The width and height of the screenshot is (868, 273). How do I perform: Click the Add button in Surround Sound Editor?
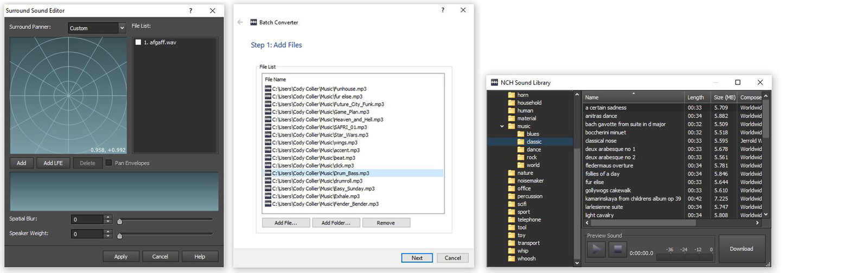click(21, 163)
